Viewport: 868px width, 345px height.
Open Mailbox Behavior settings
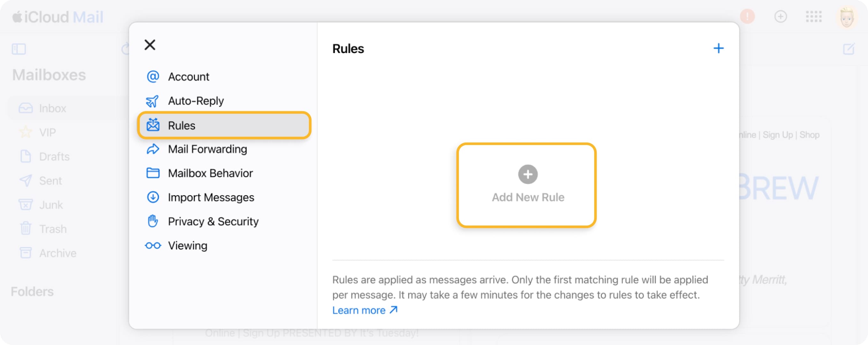point(210,173)
